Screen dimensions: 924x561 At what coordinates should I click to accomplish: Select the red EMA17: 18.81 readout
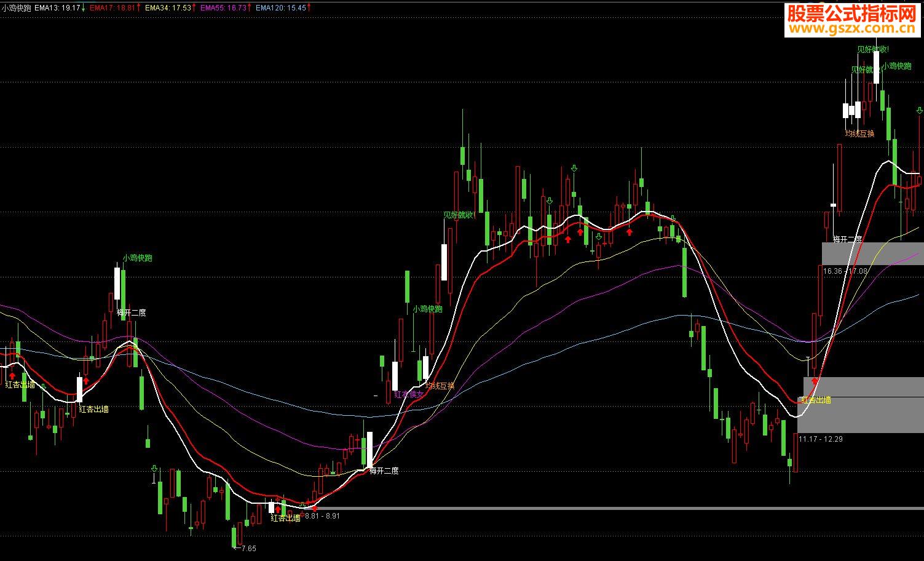click(x=113, y=8)
